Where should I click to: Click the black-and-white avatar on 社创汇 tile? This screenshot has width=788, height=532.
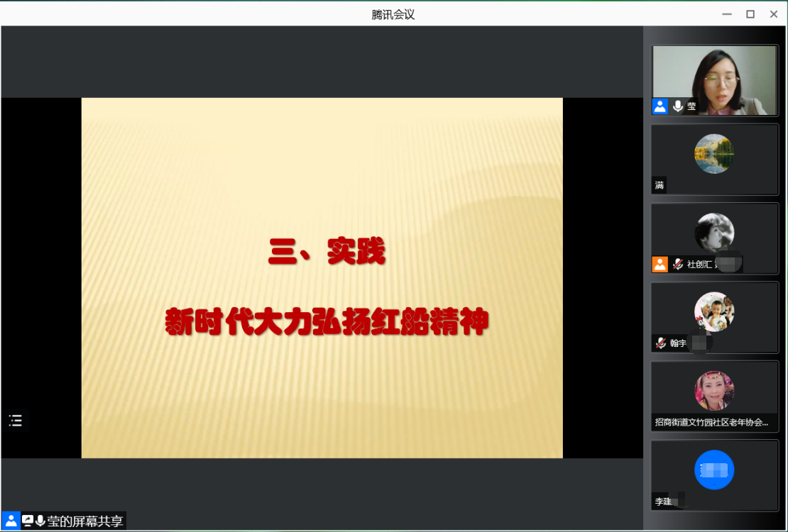click(714, 233)
